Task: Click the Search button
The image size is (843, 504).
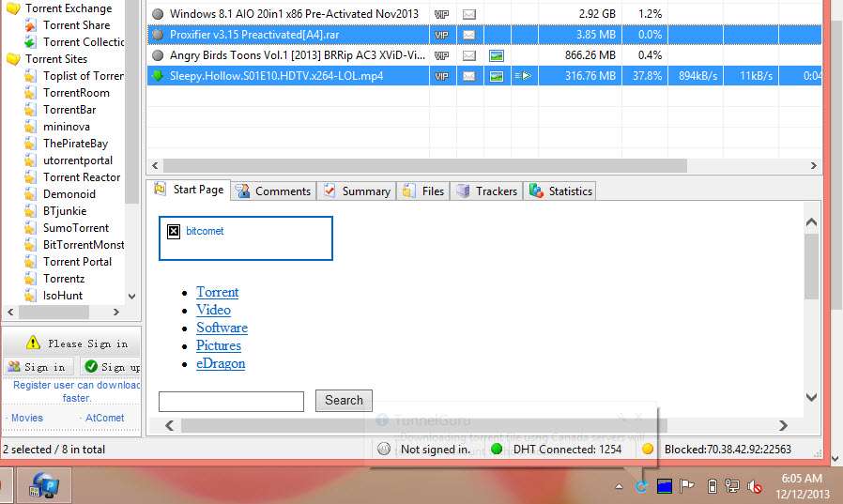Action: (x=344, y=401)
